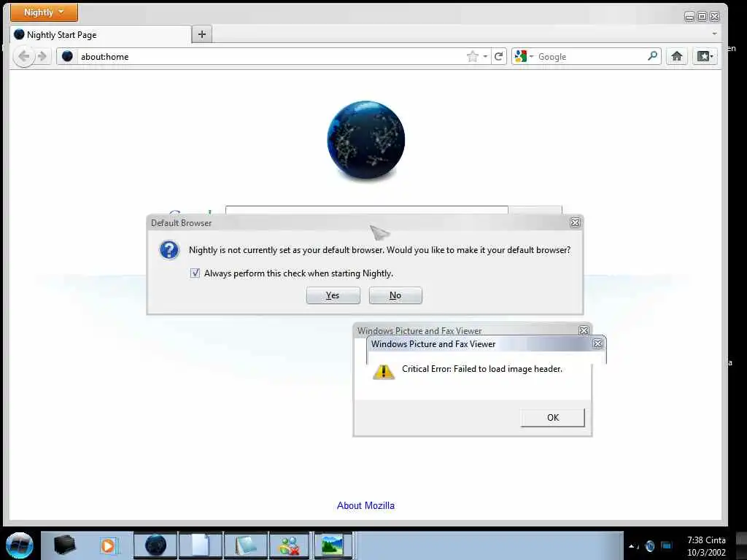Open the orange Nightly application menu

click(x=44, y=12)
